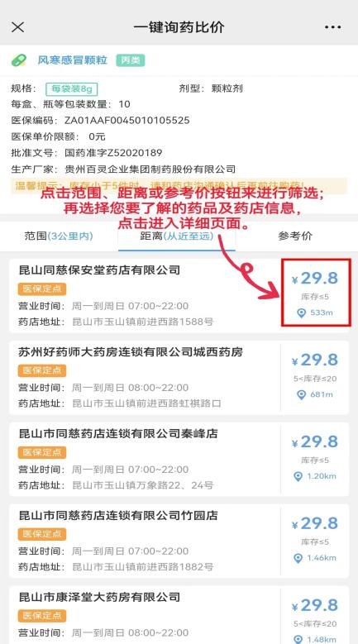Screen dimensions: 358x644
Task: Open 昆山市同慈药店秦峰店 listing
Action: [179, 459]
